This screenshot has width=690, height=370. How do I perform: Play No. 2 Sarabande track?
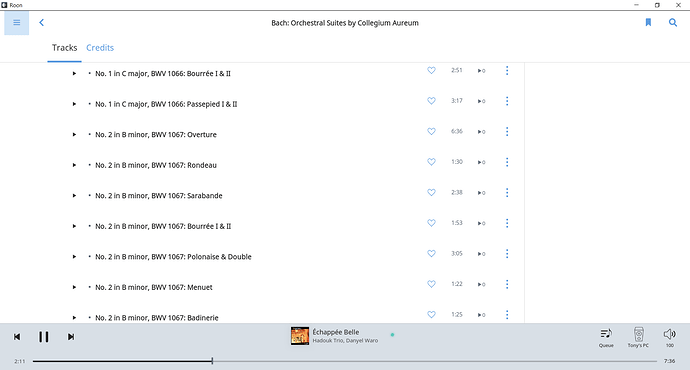(74, 196)
